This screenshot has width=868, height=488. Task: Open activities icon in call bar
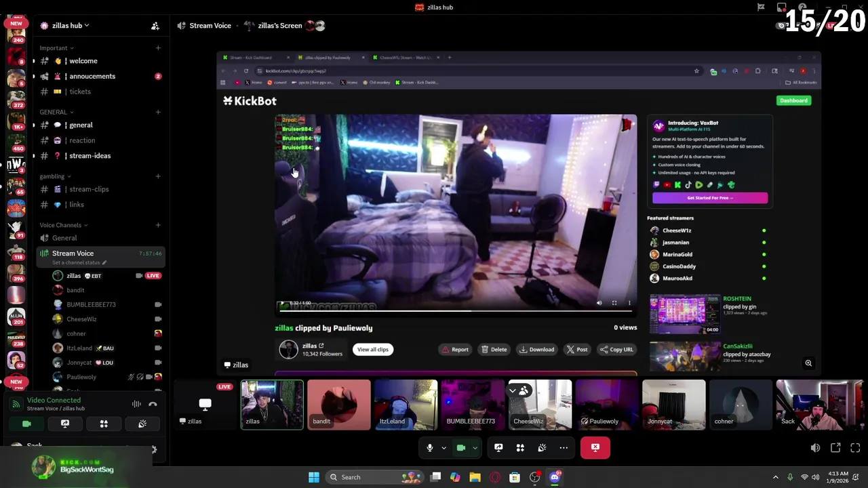[x=520, y=448]
